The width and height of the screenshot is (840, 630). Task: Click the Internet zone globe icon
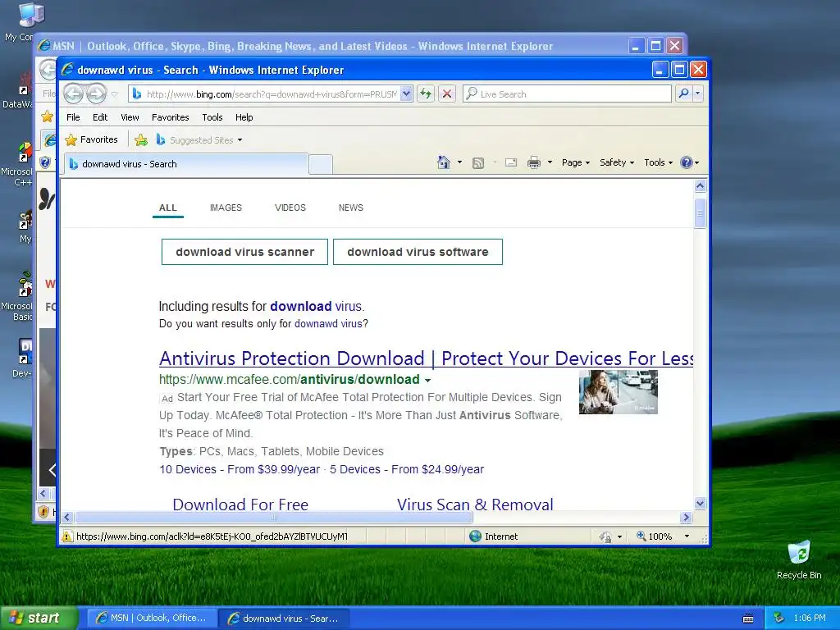tap(475, 536)
